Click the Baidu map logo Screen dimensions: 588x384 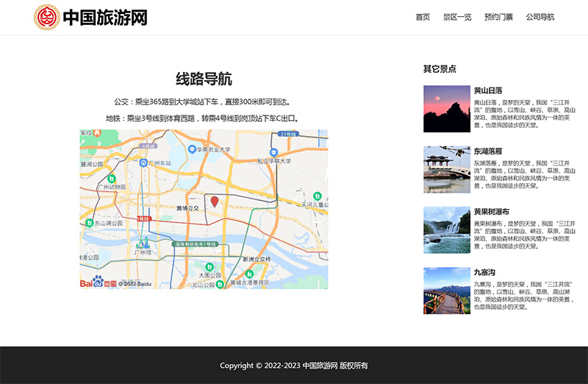click(x=98, y=282)
